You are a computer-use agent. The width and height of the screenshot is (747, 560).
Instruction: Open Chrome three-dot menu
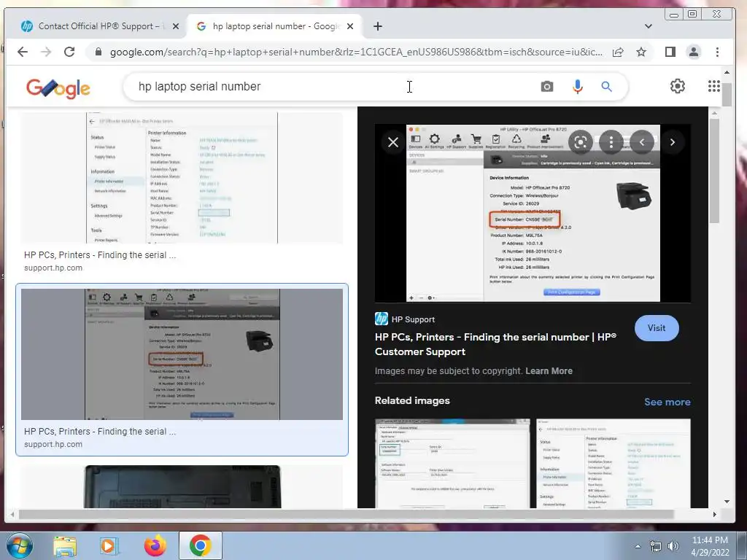[x=718, y=52]
